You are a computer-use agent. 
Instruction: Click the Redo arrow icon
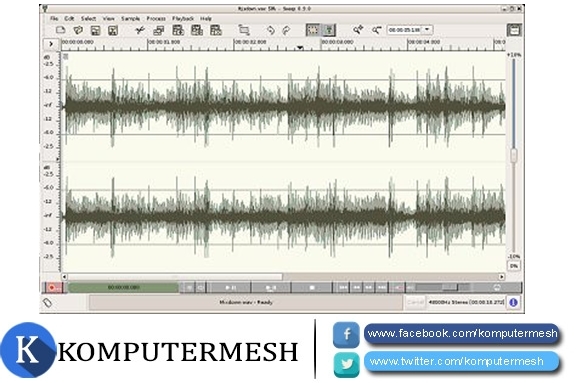pyautogui.click(x=286, y=30)
